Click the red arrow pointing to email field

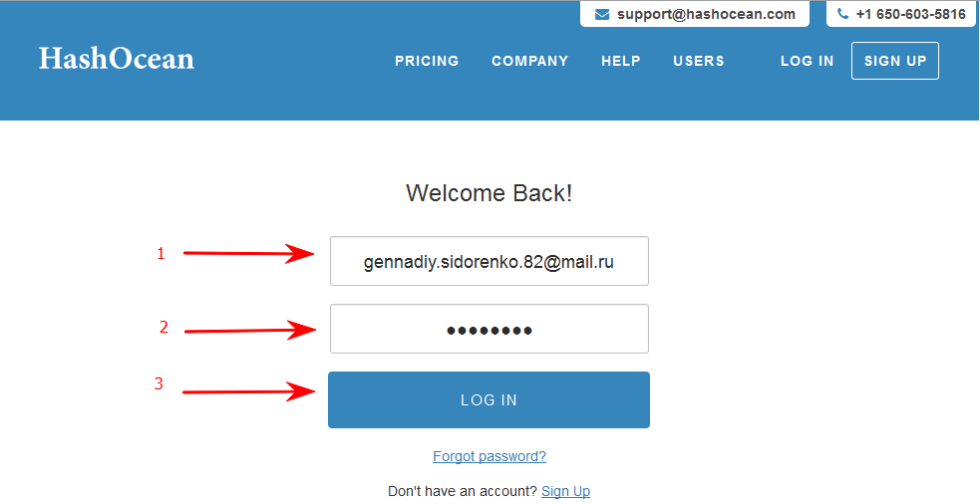coord(249,254)
